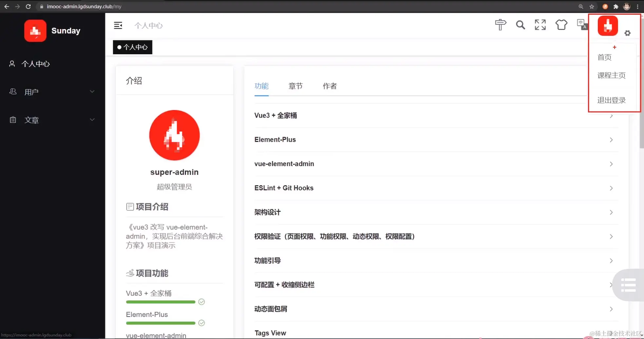Click the 介绍 card heading
The height and width of the screenshot is (339, 644).
[134, 81]
